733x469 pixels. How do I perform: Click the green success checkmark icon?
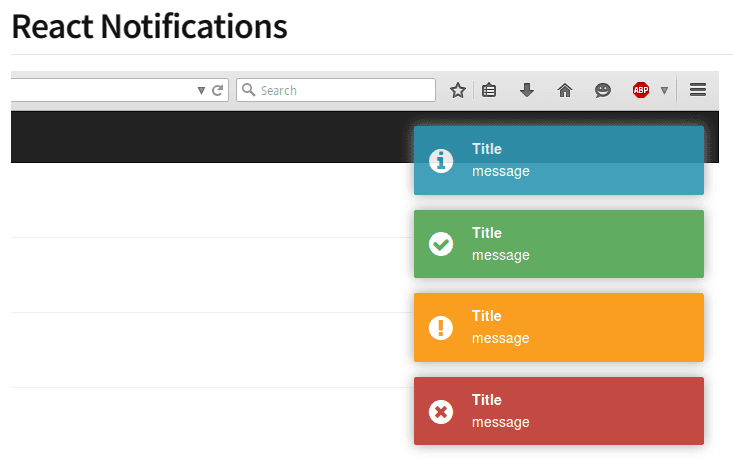(x=441, y=244)
